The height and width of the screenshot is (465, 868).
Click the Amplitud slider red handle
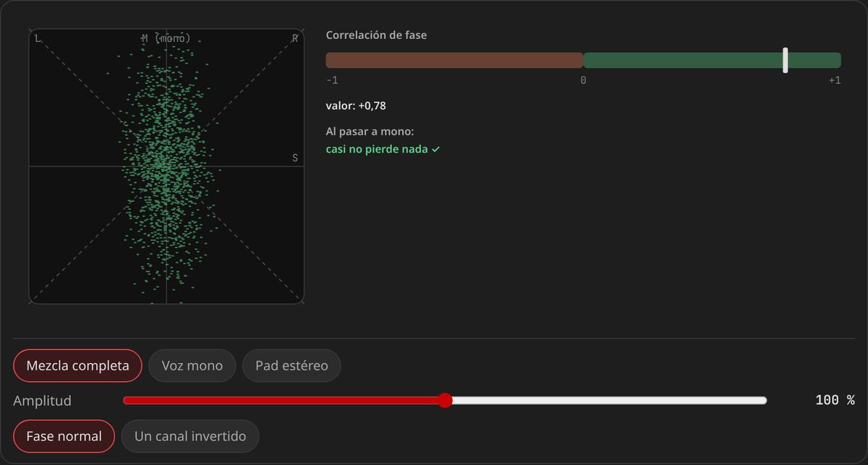click(x=446, y=400)
